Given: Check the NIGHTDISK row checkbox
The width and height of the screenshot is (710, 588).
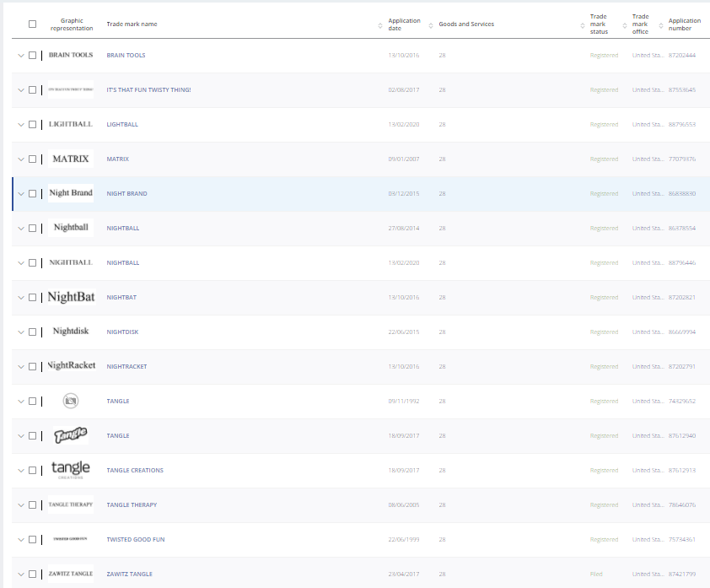Looking at the screenshot, I should pyautogui.click(x=33, y=332).
